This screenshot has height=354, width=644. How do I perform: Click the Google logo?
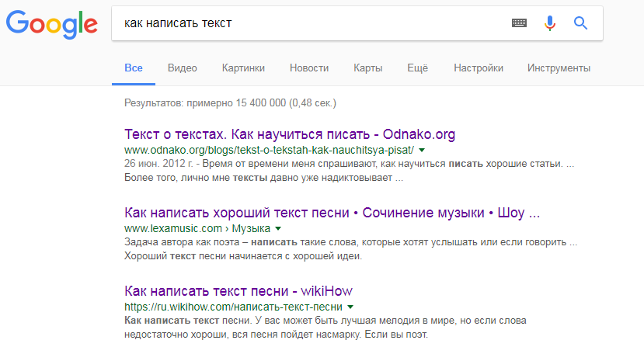click(x=52, y=25)
